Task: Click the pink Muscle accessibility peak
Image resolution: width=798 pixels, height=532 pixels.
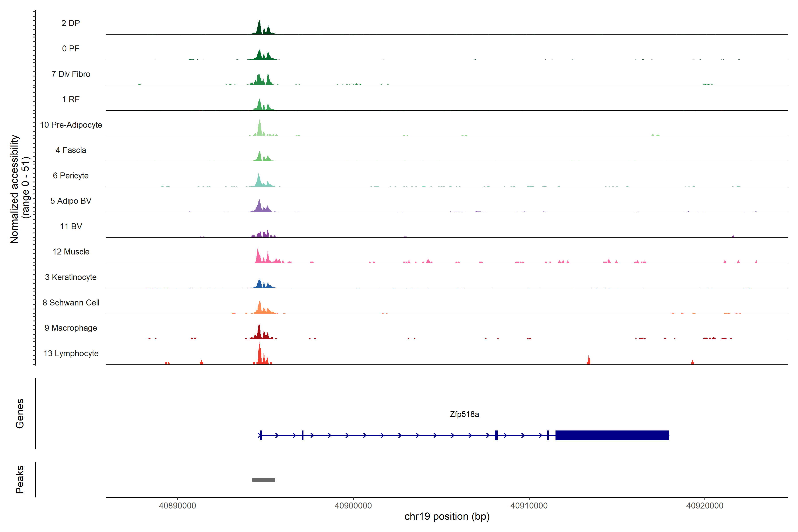Action: [x=258, y=258]
